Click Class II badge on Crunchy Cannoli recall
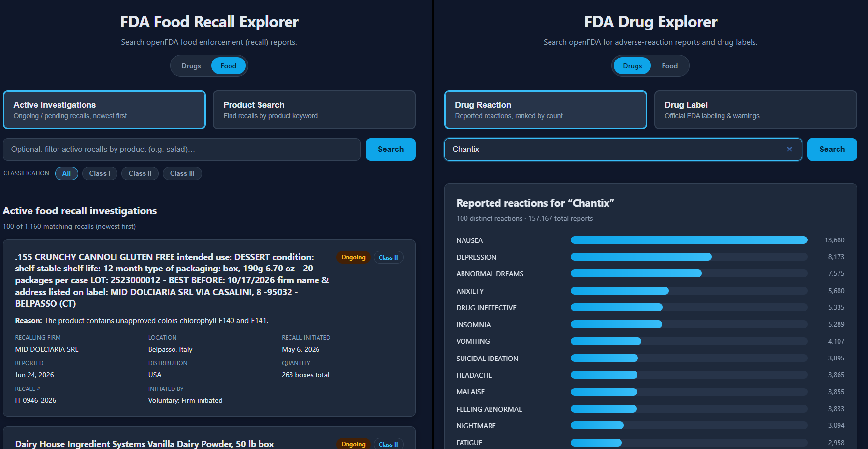The width and height of the screenshot is (868, 449). [x=388, y=257]
